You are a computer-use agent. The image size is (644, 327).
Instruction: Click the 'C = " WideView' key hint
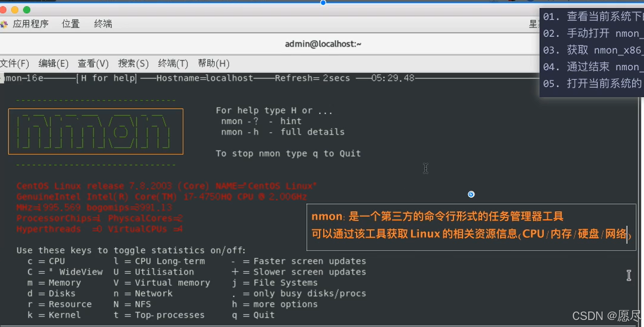(x=65, y=272)
